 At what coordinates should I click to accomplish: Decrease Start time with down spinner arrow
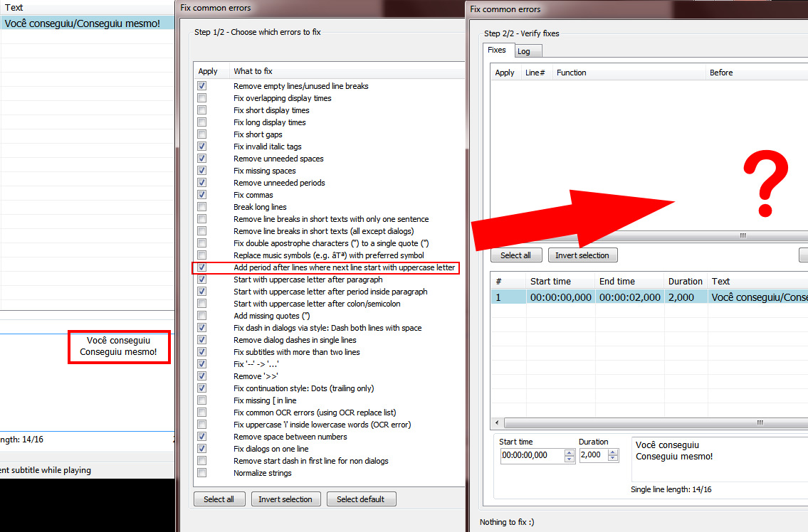coord(570,459)
